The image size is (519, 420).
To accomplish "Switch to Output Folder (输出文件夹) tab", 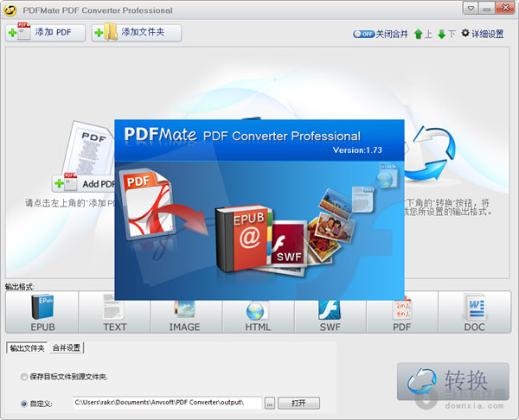I will tap(27, 348).
